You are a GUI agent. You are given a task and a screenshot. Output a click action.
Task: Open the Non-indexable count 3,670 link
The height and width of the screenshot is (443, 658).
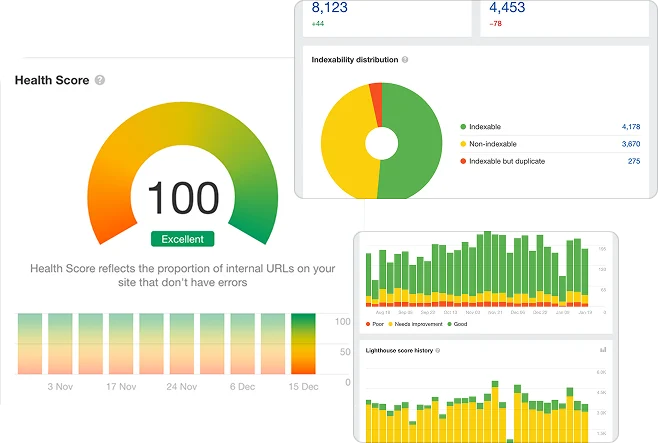pyautogui.click(x=631, y=144)
